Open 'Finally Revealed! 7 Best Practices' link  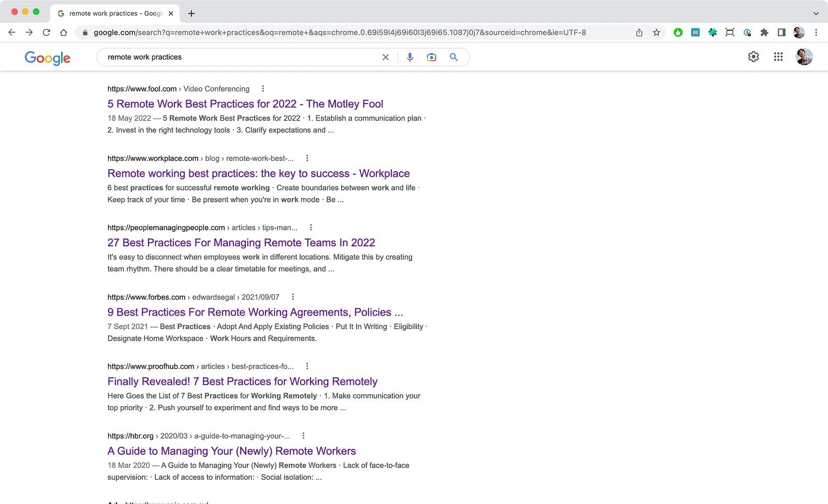(243, 381)
